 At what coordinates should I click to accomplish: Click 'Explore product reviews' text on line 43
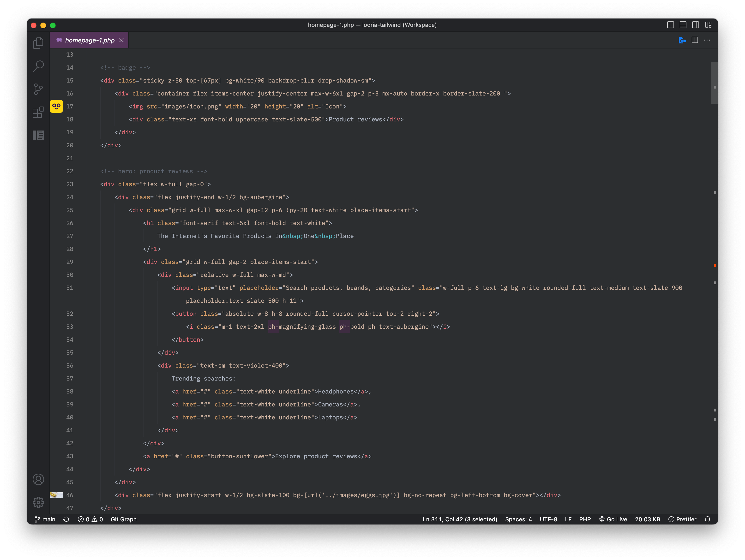[316, 456]
